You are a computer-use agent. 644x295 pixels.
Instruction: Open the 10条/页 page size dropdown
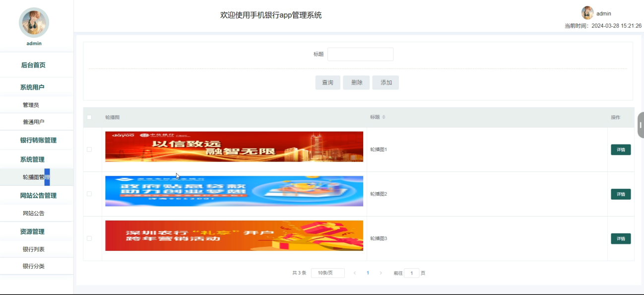point(328,273)
